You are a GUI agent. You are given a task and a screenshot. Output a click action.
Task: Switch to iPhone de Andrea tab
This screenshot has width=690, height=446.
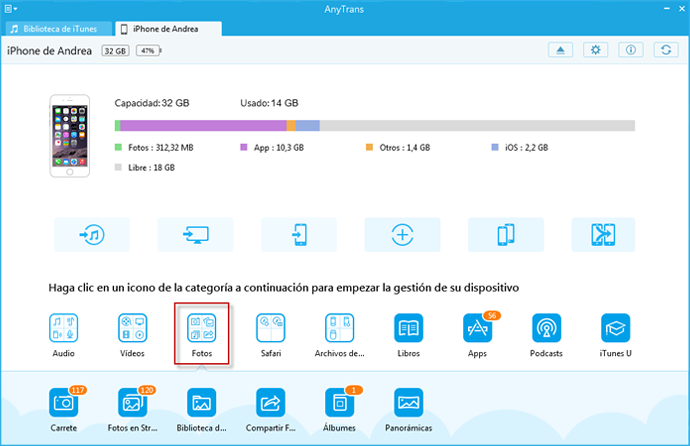point(169,29)
